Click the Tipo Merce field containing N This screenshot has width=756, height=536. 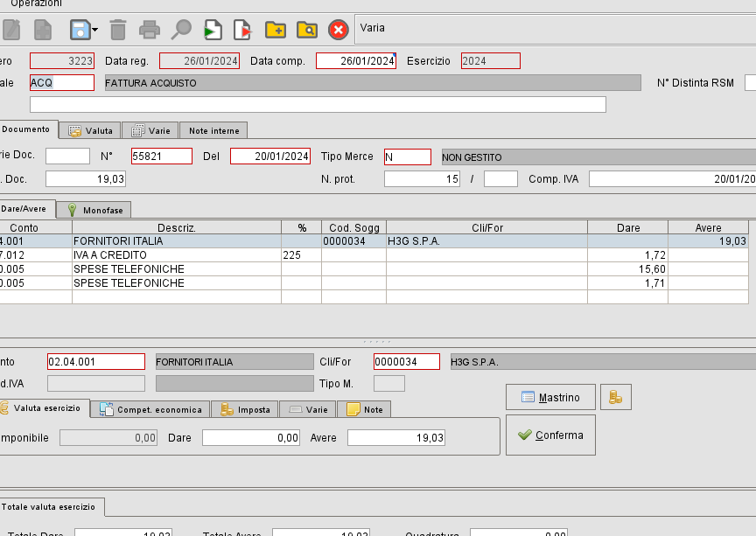coord(408,157)
